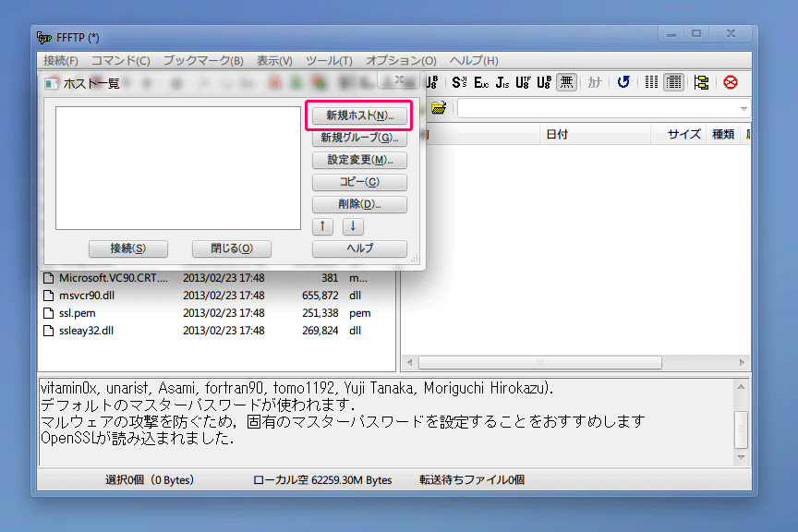The height and width of the screenshot is (532, 798).
Task: Click the 新規ホスト(N)... button
Action: [x=359, y=115]
